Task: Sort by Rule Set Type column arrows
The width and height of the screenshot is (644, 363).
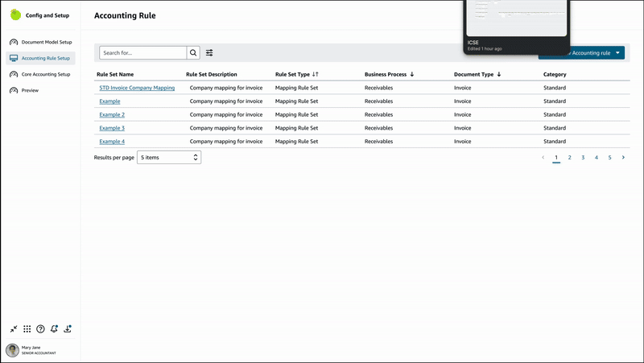Action: click(315, 74)
